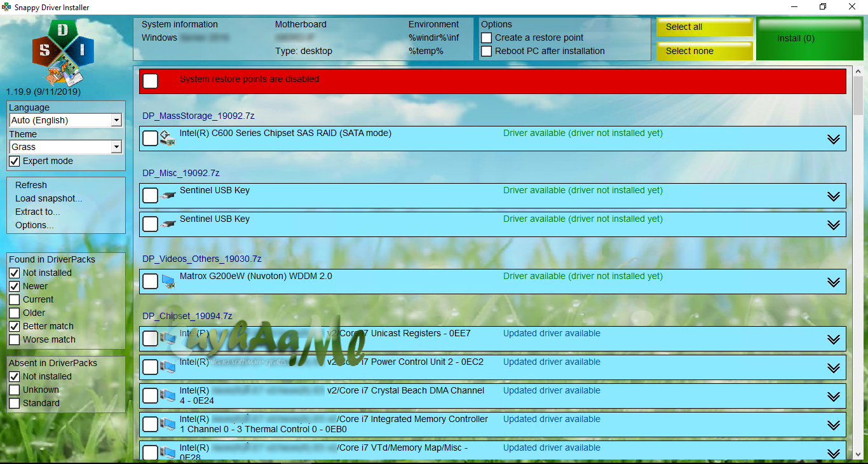Expand the Matrox G200eW driver details
Viewport: 868px width, 464px height.
click(834, 282)
